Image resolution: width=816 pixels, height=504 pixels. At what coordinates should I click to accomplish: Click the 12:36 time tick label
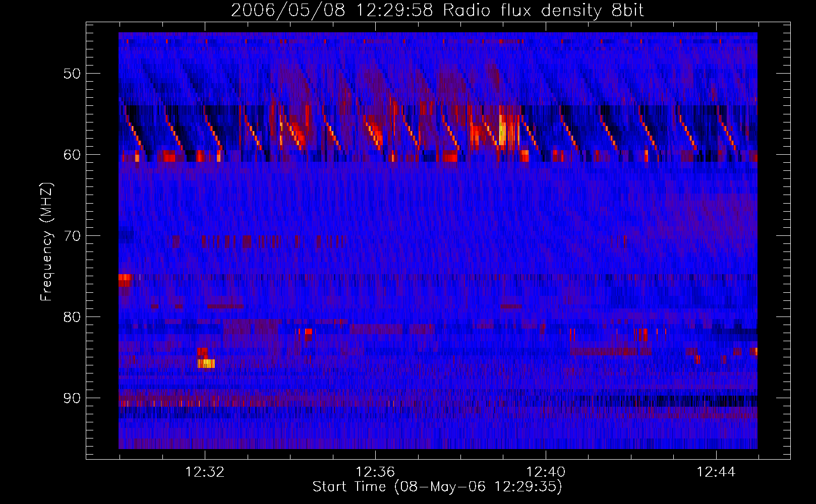(375, 472)
